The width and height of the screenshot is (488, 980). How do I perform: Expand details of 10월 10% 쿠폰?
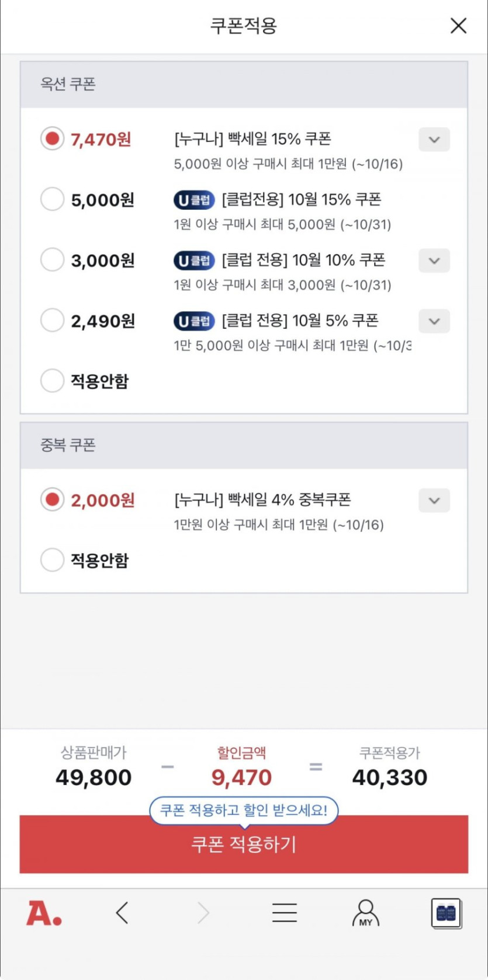click(x=434, y=260)
